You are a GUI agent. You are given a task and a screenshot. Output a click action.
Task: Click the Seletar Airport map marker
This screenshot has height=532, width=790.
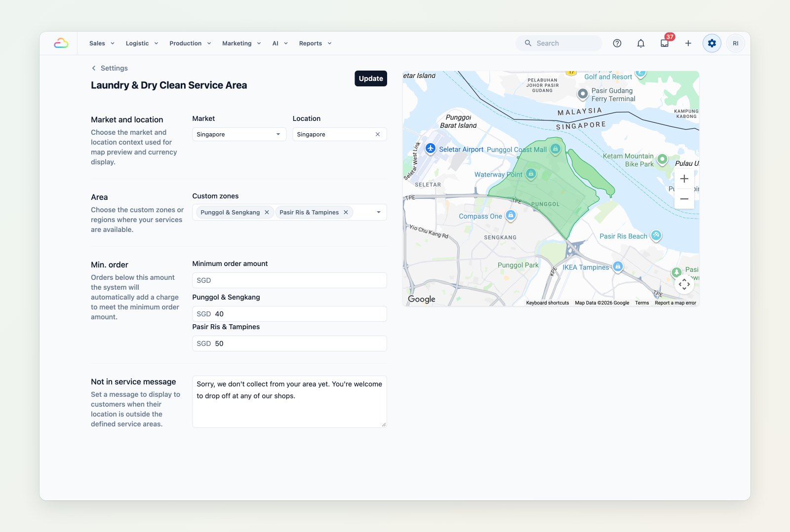pos(431,148)
